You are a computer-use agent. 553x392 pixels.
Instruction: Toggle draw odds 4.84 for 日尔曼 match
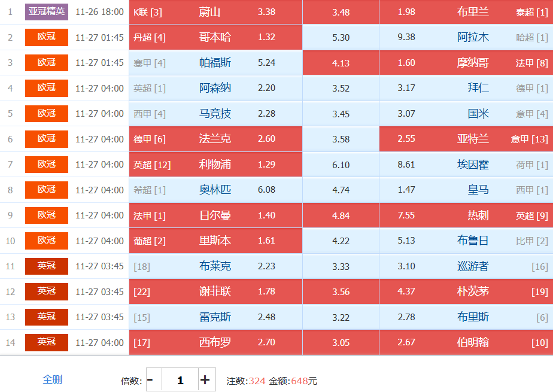[x=341, y=215]
